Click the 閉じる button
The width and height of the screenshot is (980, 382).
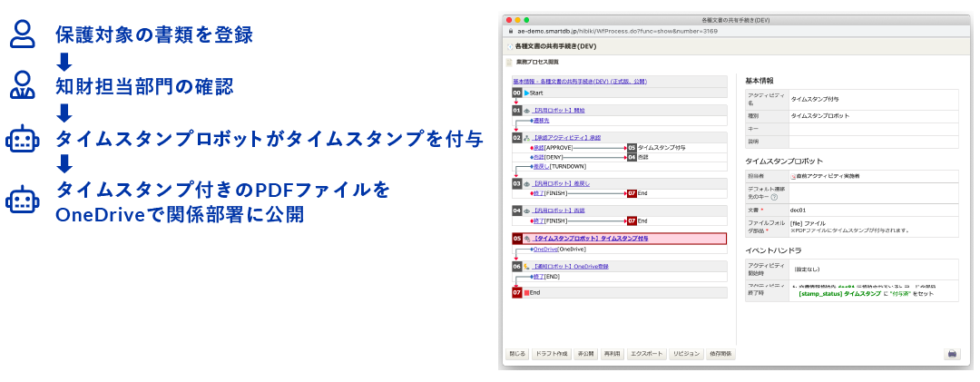(517, 354)
